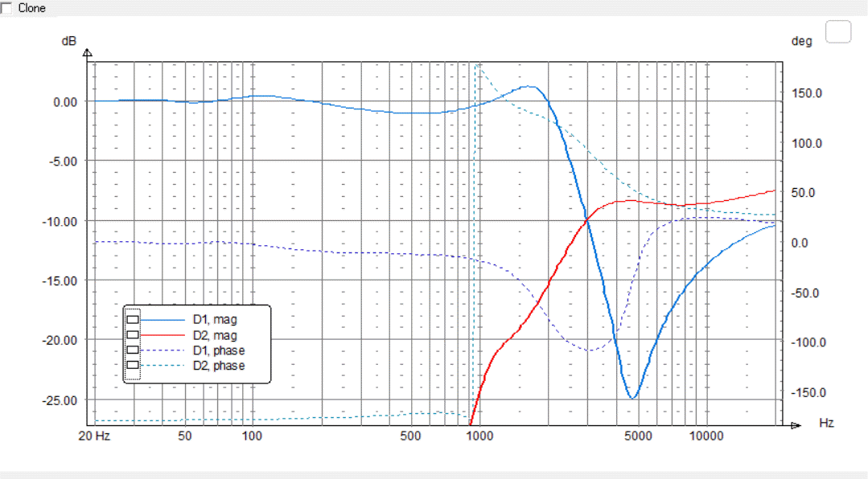Click the -50.0 degree axis value

click(x=805, y=293)
